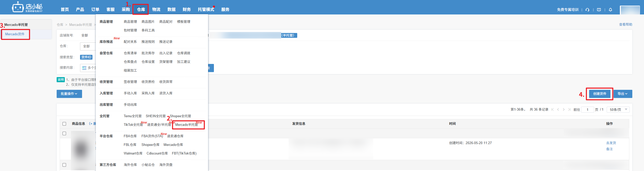644x171 pixels.
Task: Select Mercado货件 in the left sidebar
Action: pyautogui.click(x=15, y=34)
